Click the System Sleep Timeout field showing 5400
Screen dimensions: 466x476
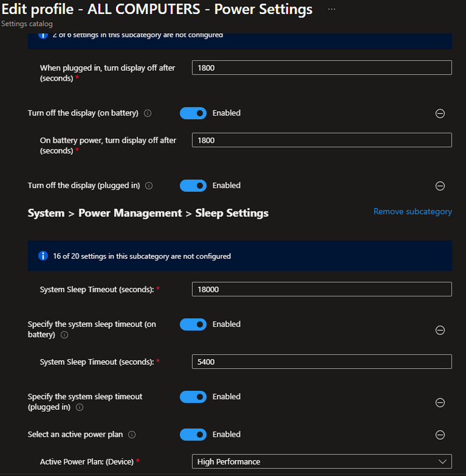pos(321,362)
